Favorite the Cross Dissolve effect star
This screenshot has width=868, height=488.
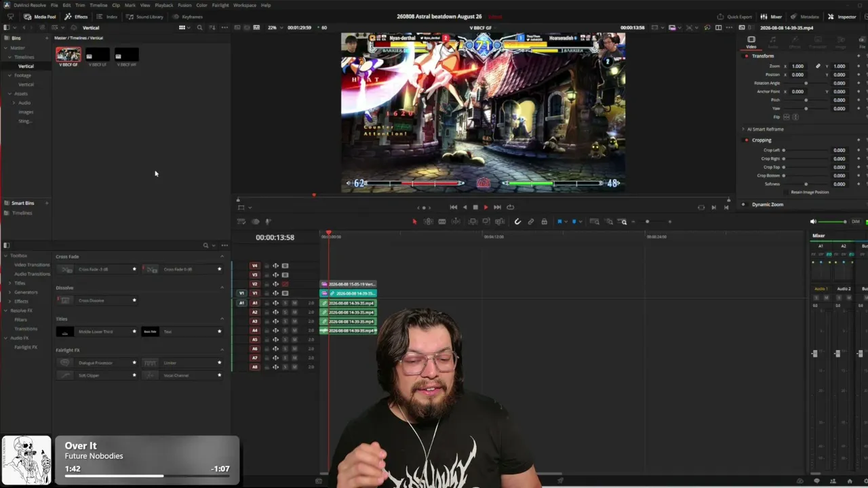pyautogui.click(x=134, y=300)
